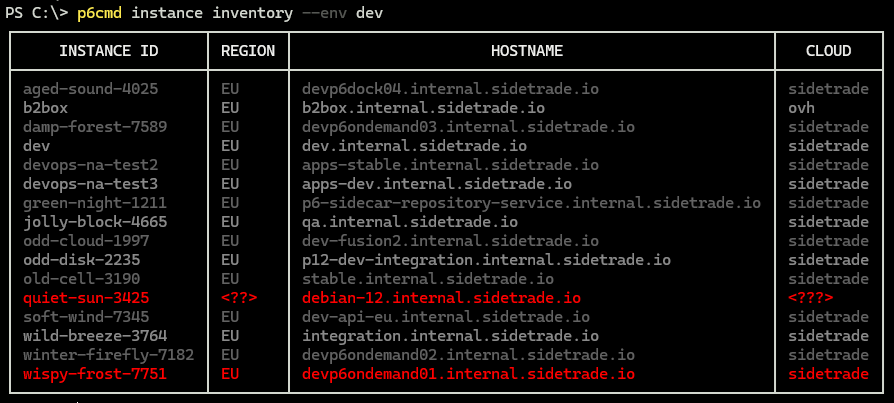Click the ovh cloud value

tap(802, 108)
